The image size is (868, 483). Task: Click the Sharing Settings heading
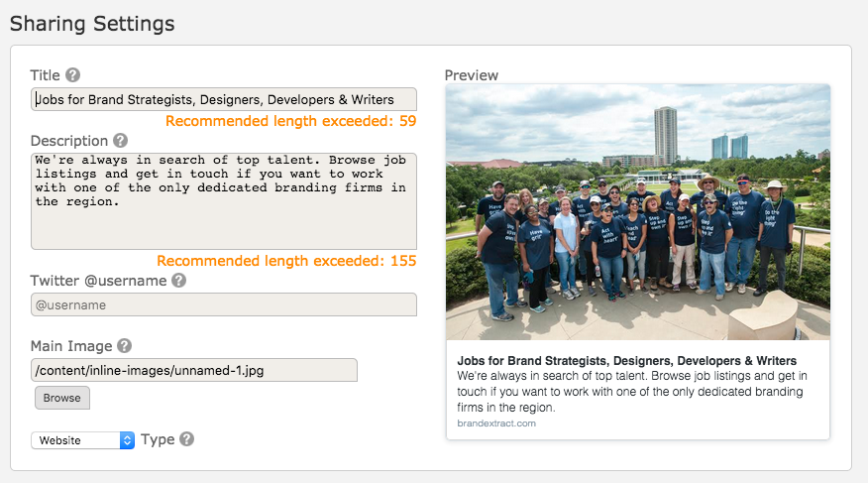[92, 24]
